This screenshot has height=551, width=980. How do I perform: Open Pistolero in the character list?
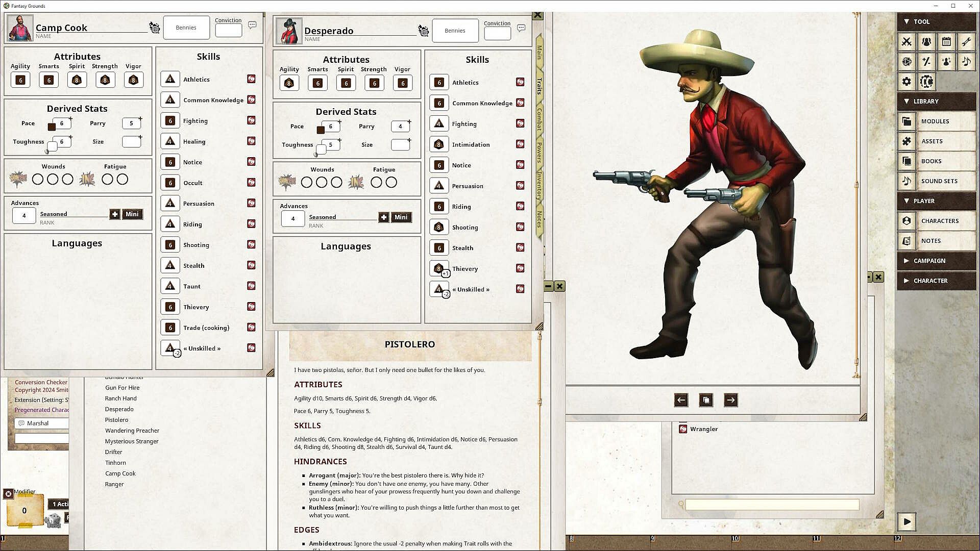(116, 420)
